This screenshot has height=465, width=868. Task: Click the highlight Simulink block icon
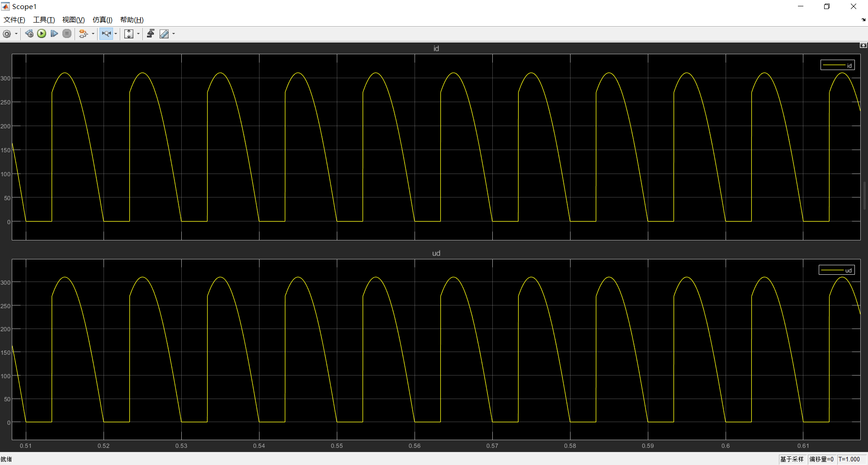pyautogui.click(x=83, y=34)
